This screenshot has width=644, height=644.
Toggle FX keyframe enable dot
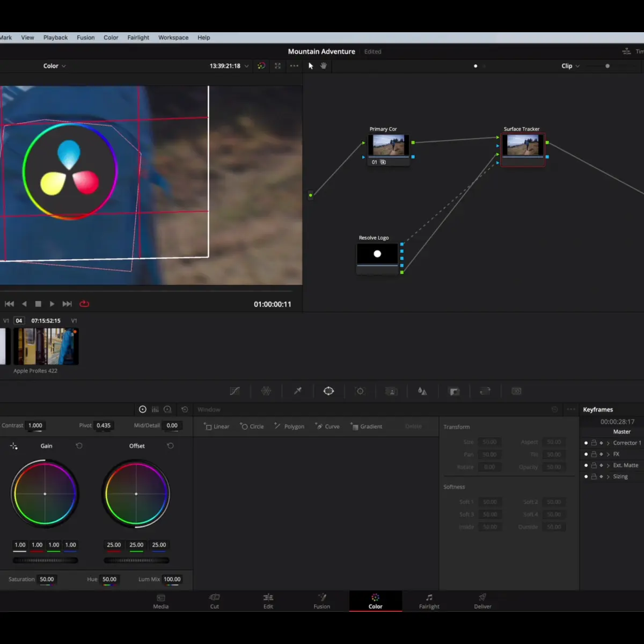[x=586, y=455]
